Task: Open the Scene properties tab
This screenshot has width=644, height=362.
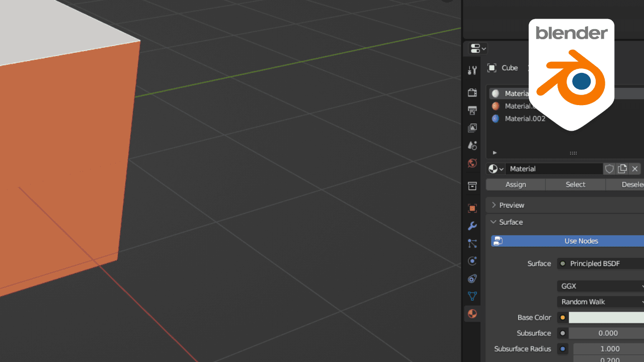Action: [x=472, y=145]
